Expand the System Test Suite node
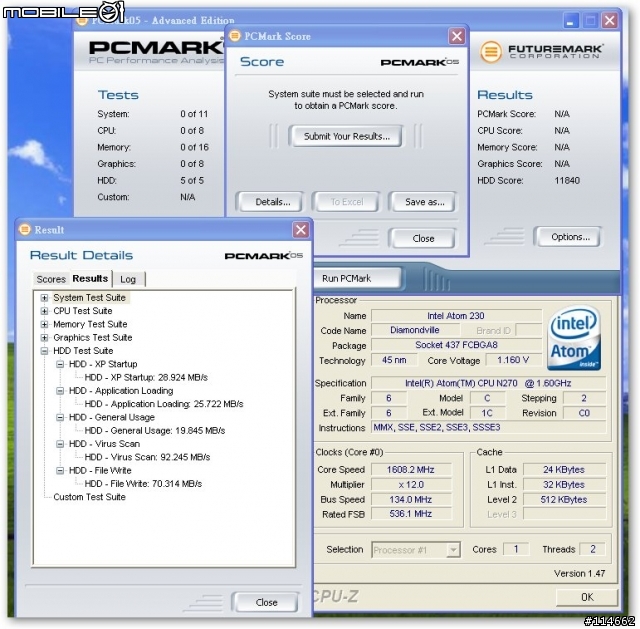This screenshot has height=629, width=640. (44, 298)
